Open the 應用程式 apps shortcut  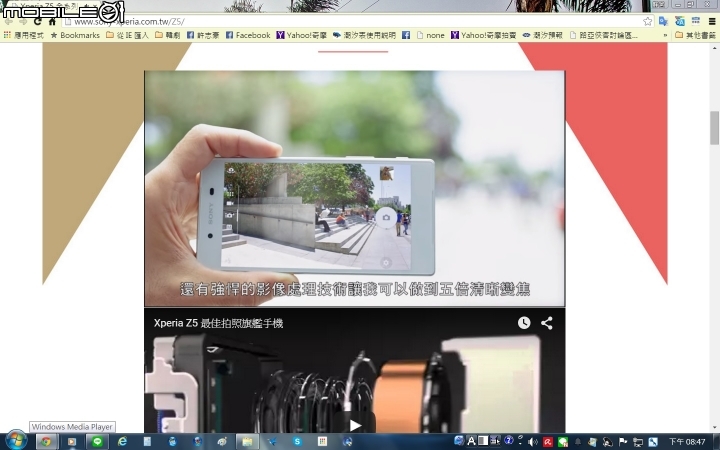coord(23,35)
